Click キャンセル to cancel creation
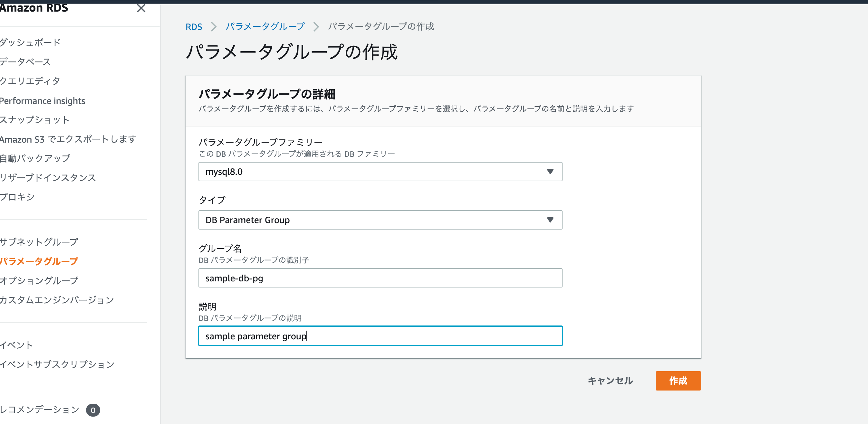This screenshot has width=868, height=424. (610, 381)
